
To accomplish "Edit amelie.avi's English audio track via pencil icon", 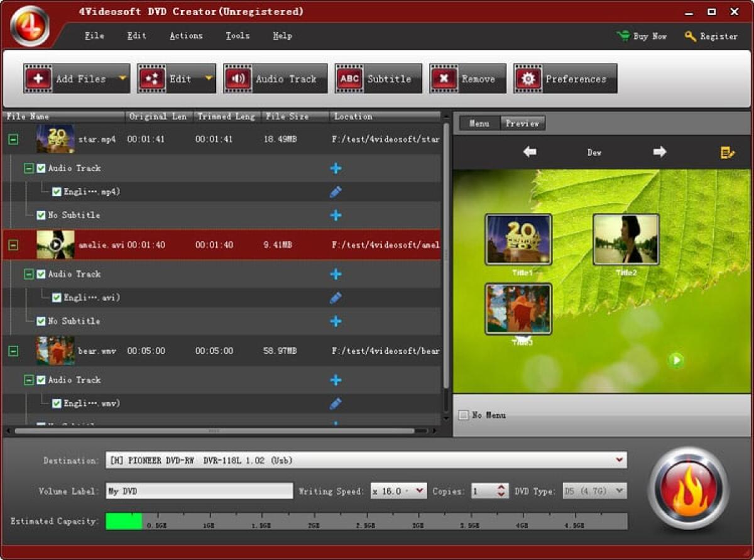I will pyautogui.click(x=336, y=298).
